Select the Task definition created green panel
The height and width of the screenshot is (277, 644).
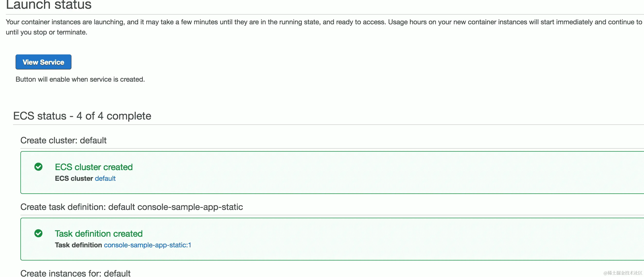pyautogui.click(x=325, y=239)
